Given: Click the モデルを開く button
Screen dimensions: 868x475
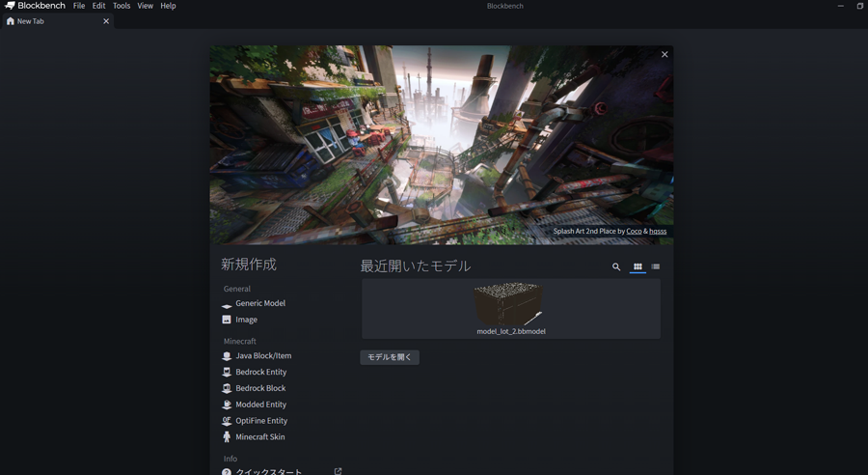Looking at the screenshot, I should [x=390, y=357].
